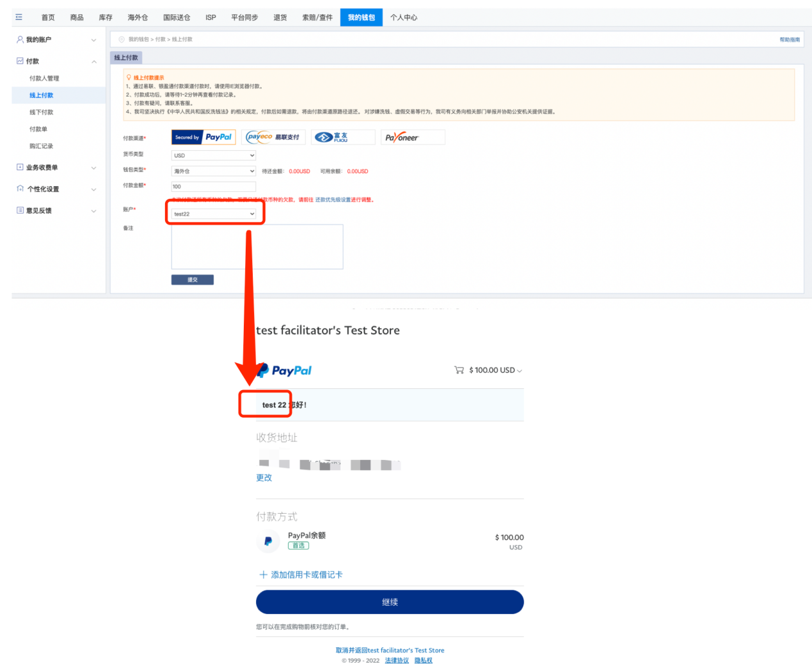
Task: Open the 国际送仓 top menu
Action: pos(177,18)
